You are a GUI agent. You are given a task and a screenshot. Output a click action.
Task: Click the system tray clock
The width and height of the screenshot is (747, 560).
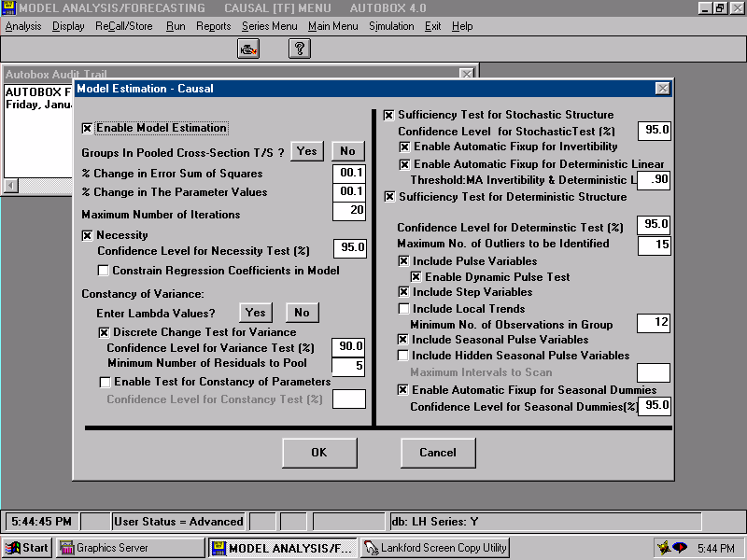(x=716, y=548)
